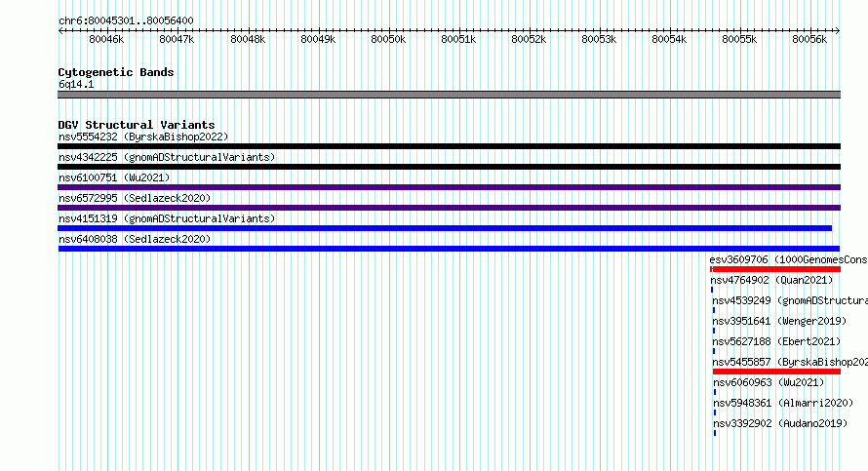Click the 80055k ruler tick label
This screenshot has width=868, height=471.
tap(739, 39)
